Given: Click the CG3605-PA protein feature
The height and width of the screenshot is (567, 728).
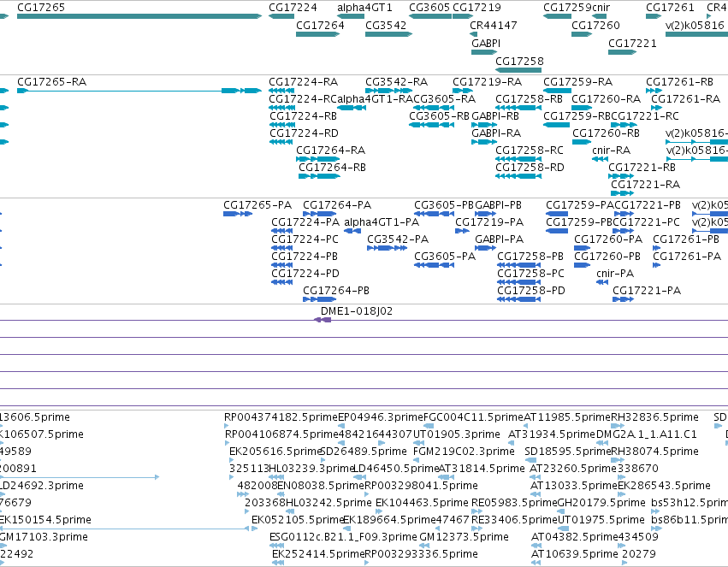Looking at the screenshot, I should coord(434,265).
